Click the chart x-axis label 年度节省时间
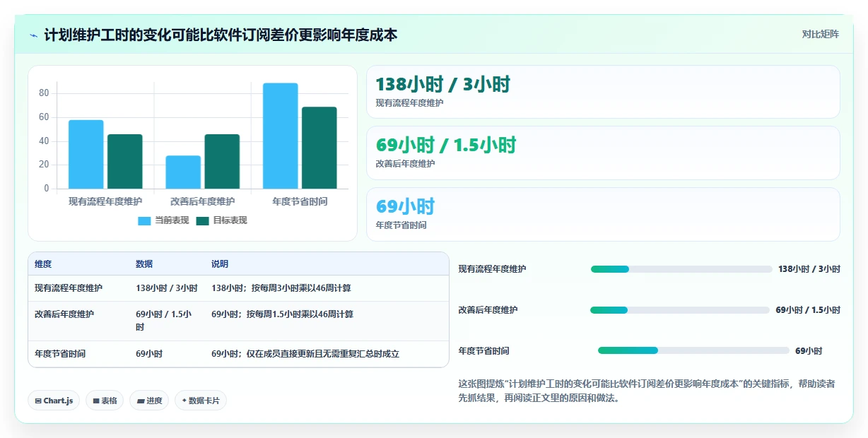 (x=300, y=201)
